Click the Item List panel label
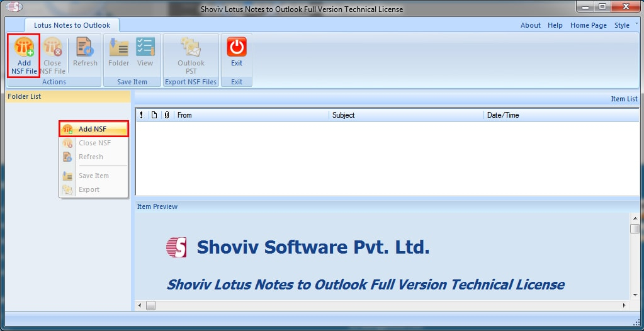 pyautogui.click(x=624, y=99)
